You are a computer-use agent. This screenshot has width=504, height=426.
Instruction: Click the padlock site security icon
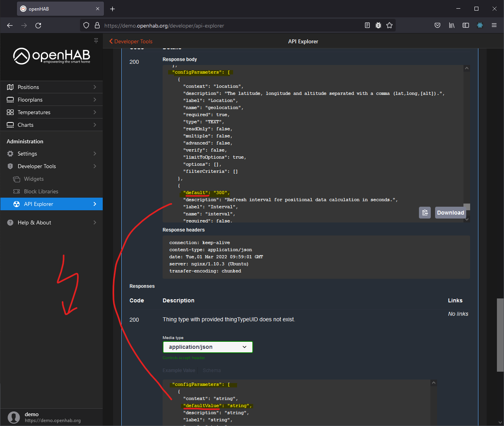point(97,26)
